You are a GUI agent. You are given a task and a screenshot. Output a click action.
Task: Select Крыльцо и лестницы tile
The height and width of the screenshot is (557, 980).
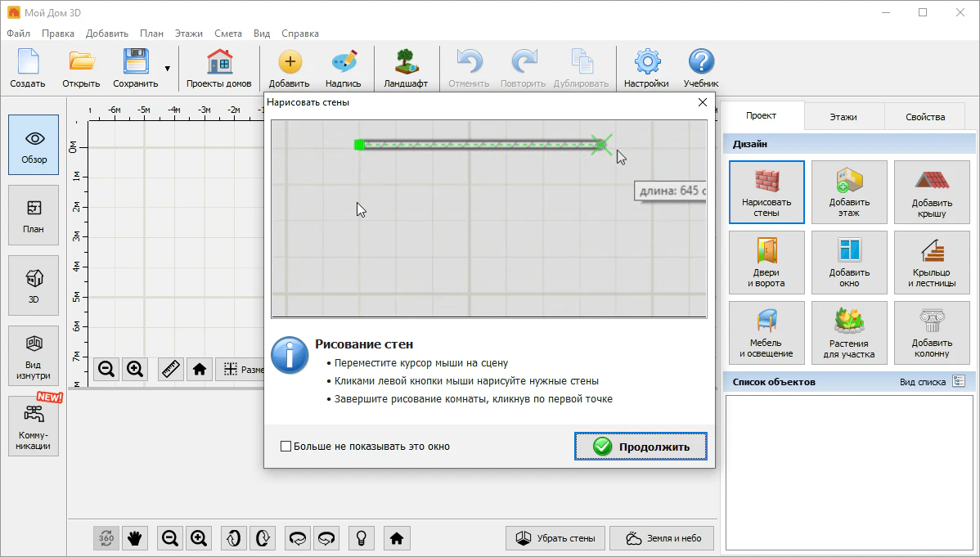coord(932,263)
